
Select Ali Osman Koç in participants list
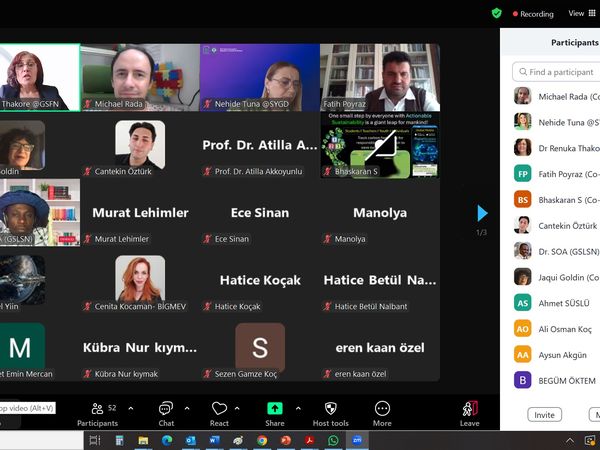pyautogui.click(x=557, y=329)
